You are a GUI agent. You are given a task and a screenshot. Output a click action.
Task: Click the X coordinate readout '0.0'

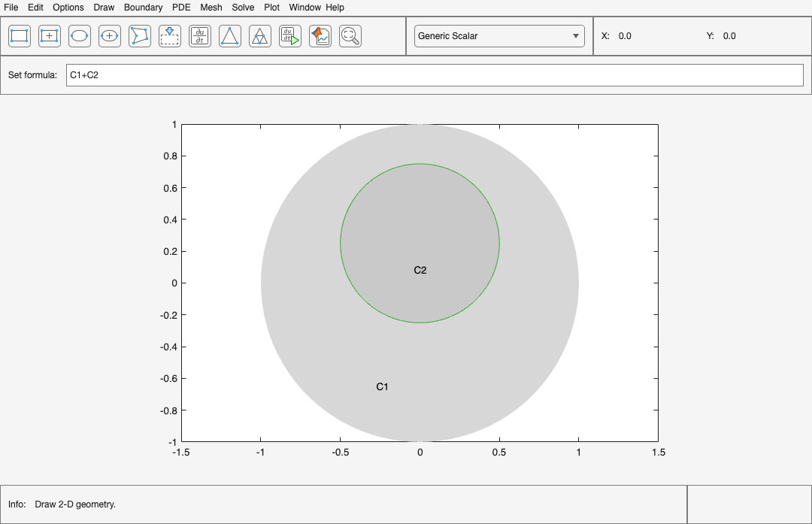625,36
